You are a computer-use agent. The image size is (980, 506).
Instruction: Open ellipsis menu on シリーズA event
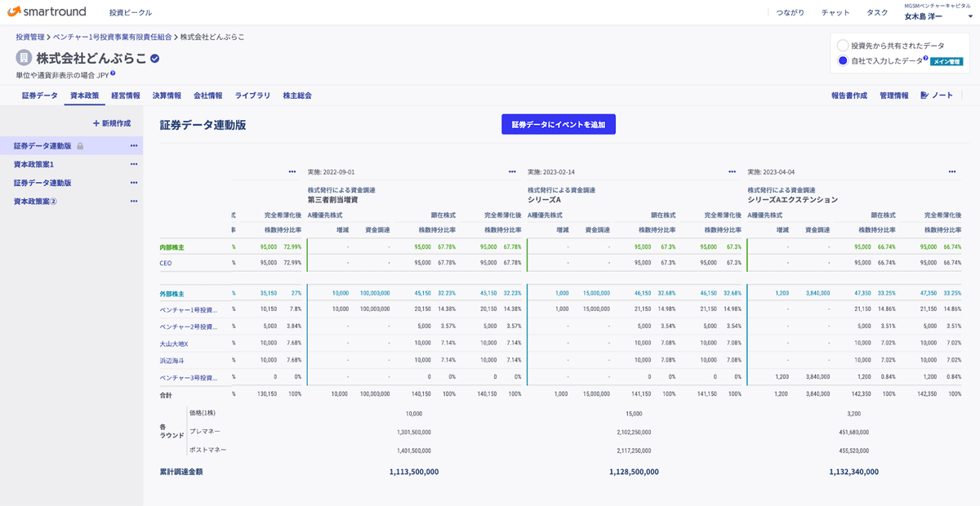(512, 171)
